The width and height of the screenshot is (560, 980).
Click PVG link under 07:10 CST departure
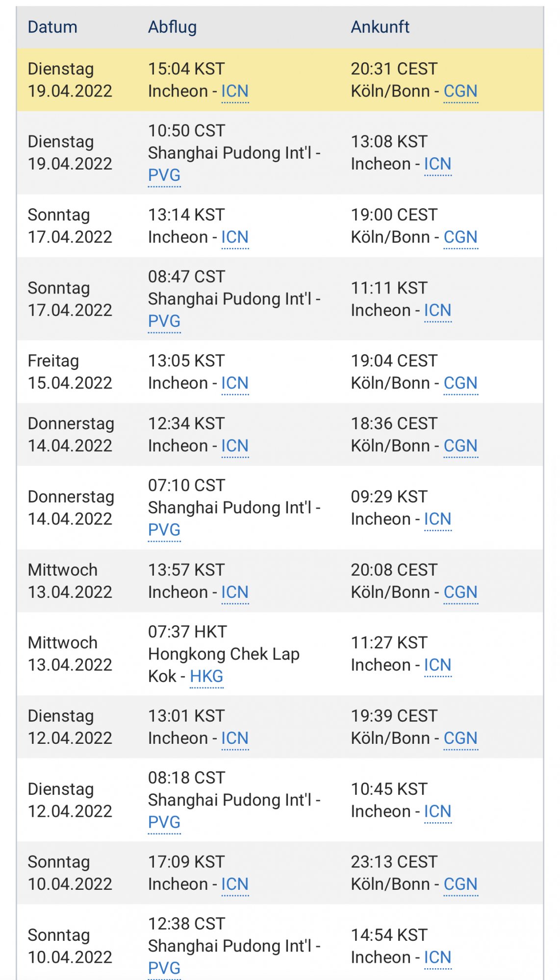(x=164, y=530)
